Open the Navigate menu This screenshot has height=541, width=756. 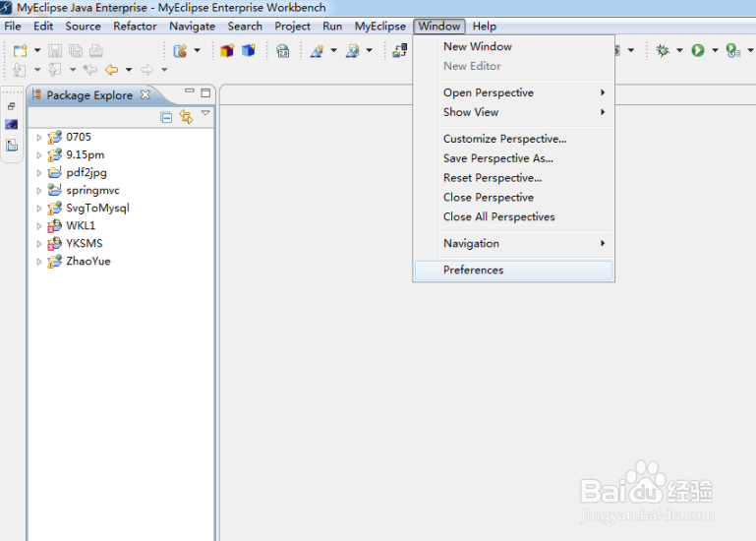[192, 26]
